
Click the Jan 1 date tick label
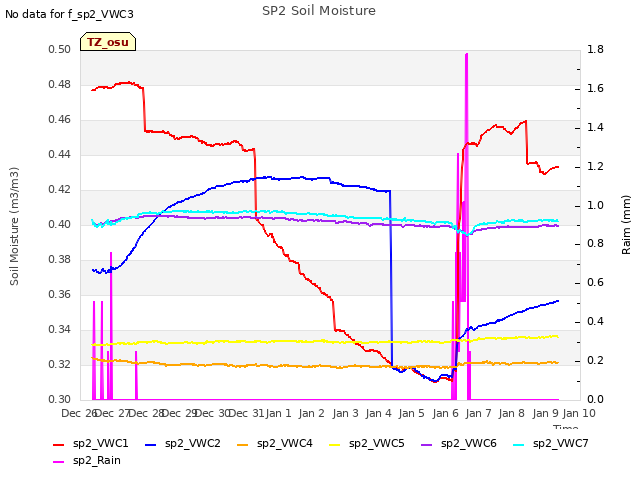tap(279, 414)
